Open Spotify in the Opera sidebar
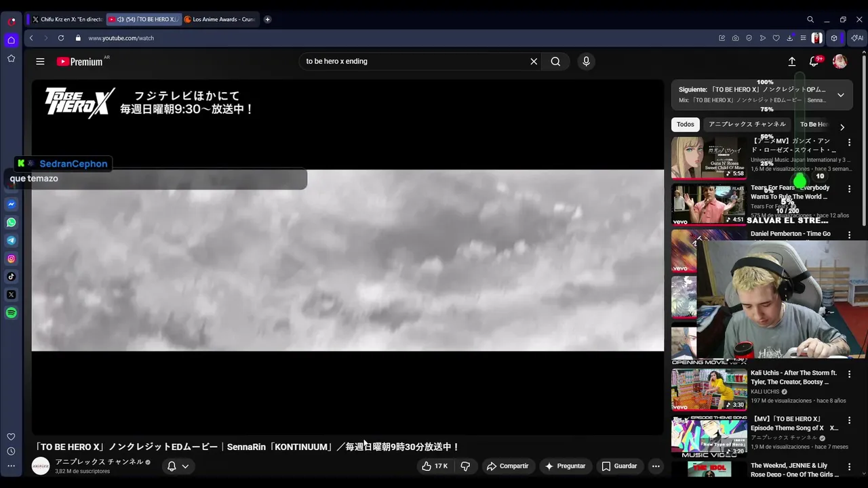The image size is (868, 488). 12,312
